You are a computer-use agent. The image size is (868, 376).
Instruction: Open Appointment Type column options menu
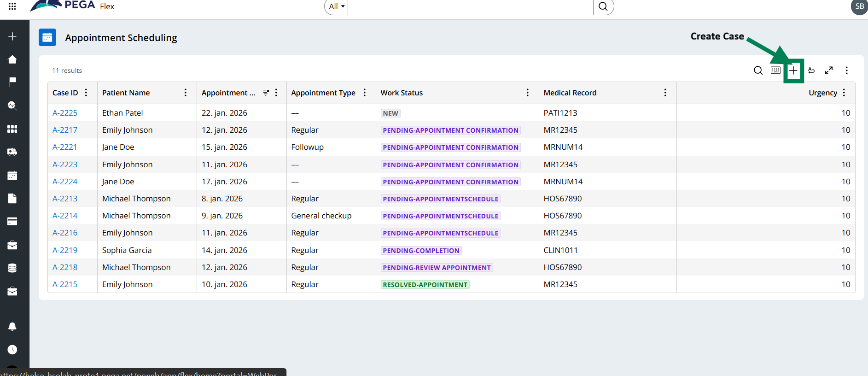(365, 93)
